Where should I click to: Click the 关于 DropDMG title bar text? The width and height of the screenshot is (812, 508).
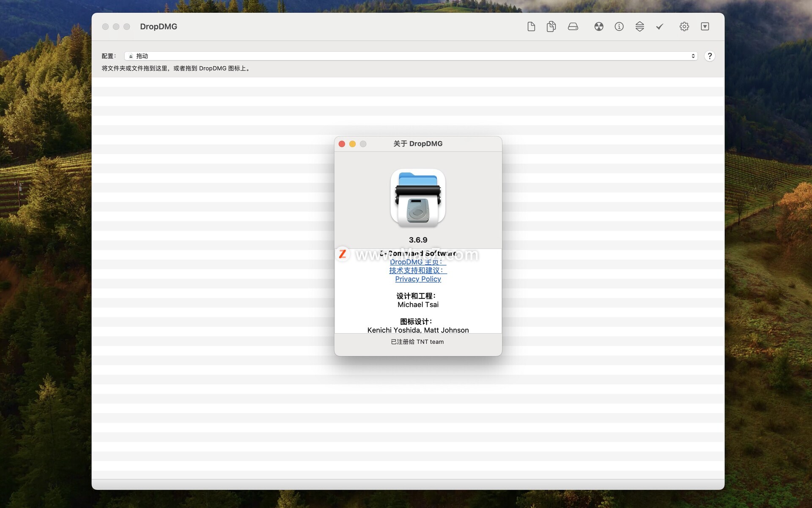pos(418,144)
